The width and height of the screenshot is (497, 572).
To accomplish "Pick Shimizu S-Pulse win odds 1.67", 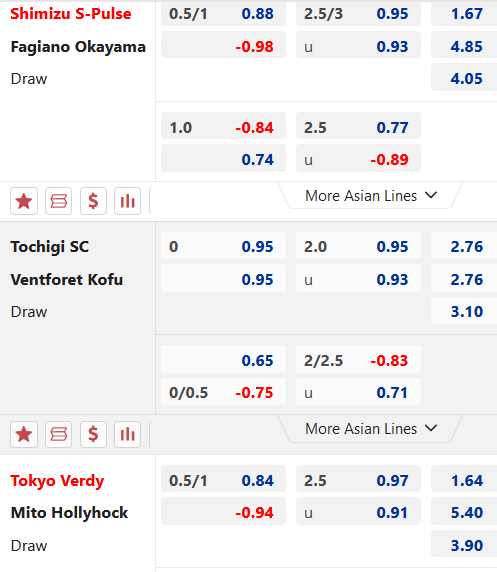I will (464, 14).
